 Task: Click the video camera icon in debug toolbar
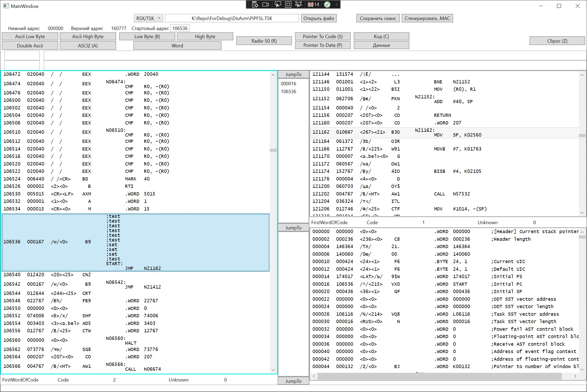tap(266, 4)
